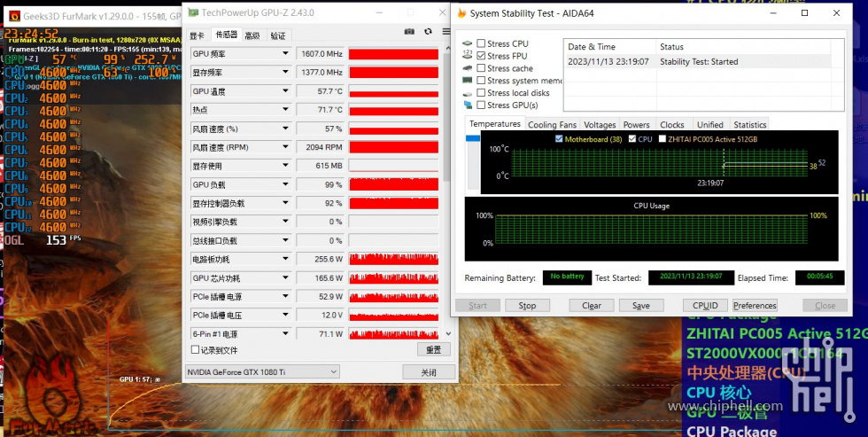Open the GPU 温度 sensor dropdown
This screenshot has width=868, height=437.
pyautogui.click(x=285, y=91)
